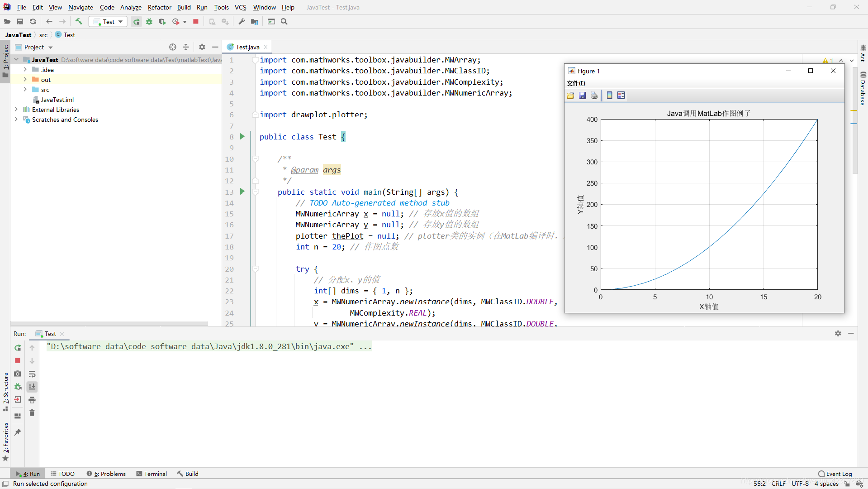Run the Test configuration with green arrow

click(x=136, y=21)
